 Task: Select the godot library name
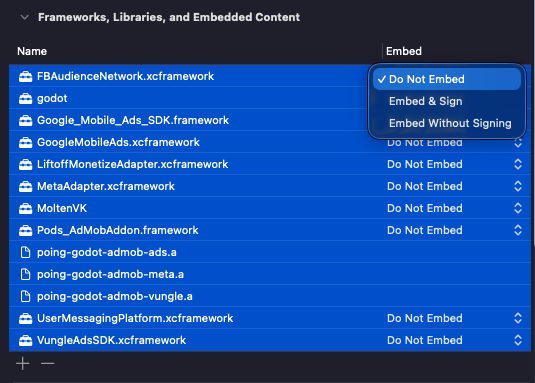tap(52, 99)
